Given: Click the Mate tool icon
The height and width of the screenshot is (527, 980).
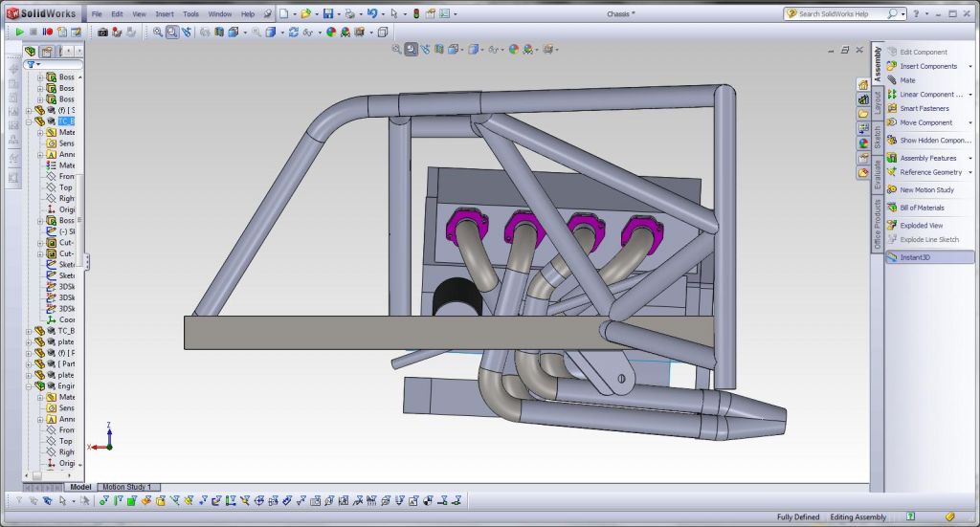Looking at the screenshot, I should 892,80.
